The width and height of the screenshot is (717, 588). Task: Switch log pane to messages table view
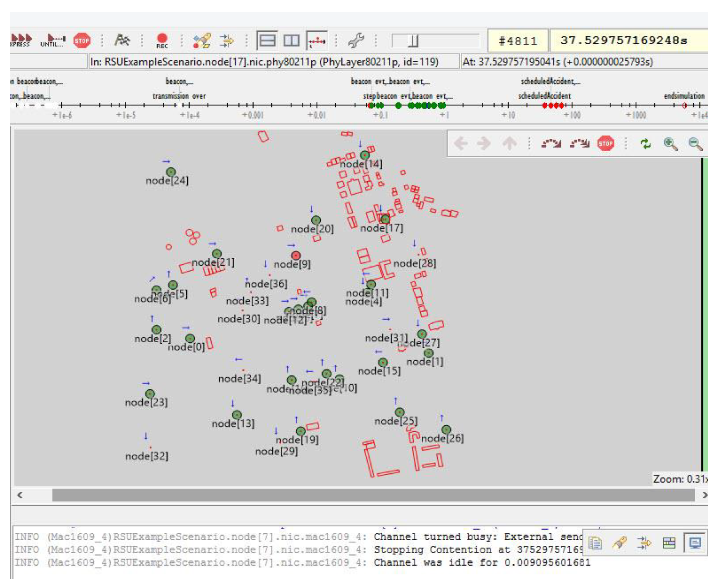click(x=669, y=543)
